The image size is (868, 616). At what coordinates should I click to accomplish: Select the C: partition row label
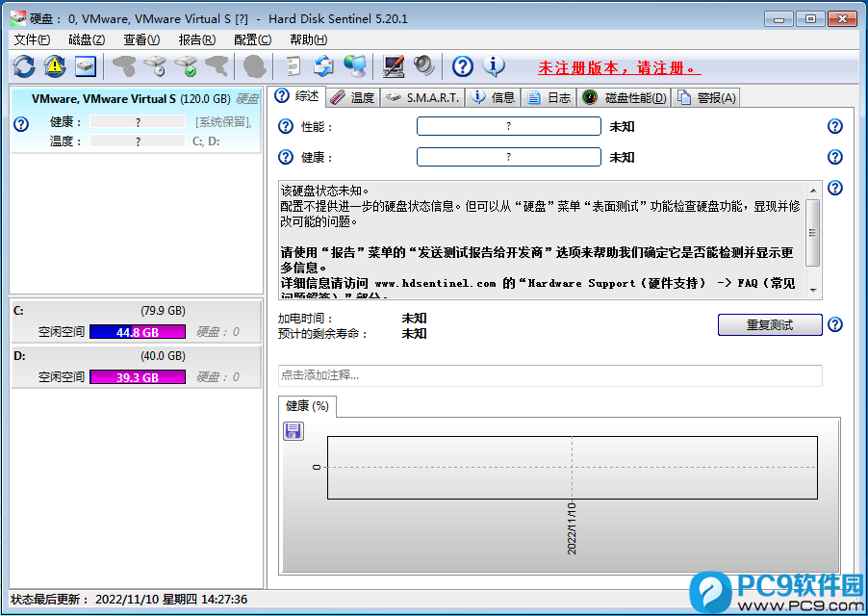pos(19,311)
